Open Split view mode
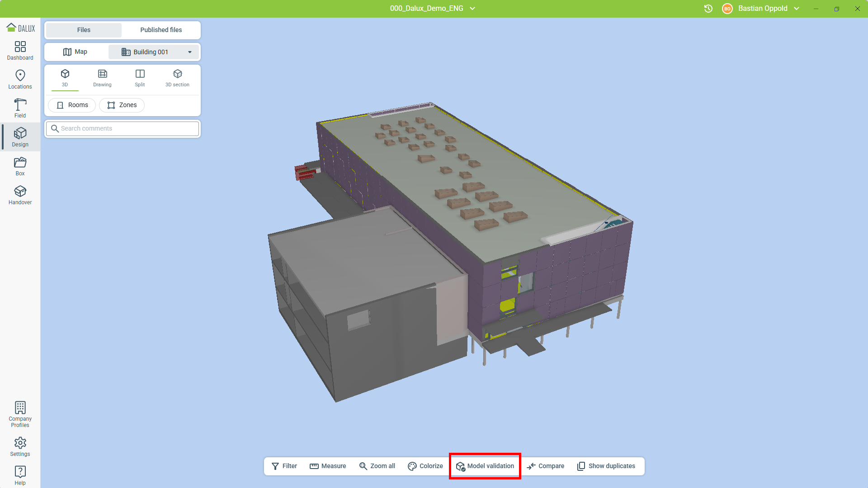Viewport: 868px width, 488px height. 140,78
